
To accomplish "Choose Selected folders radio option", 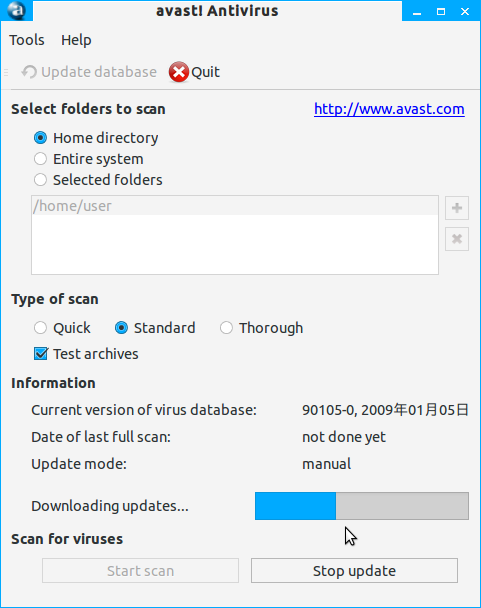I will click(x=40, y=180).
